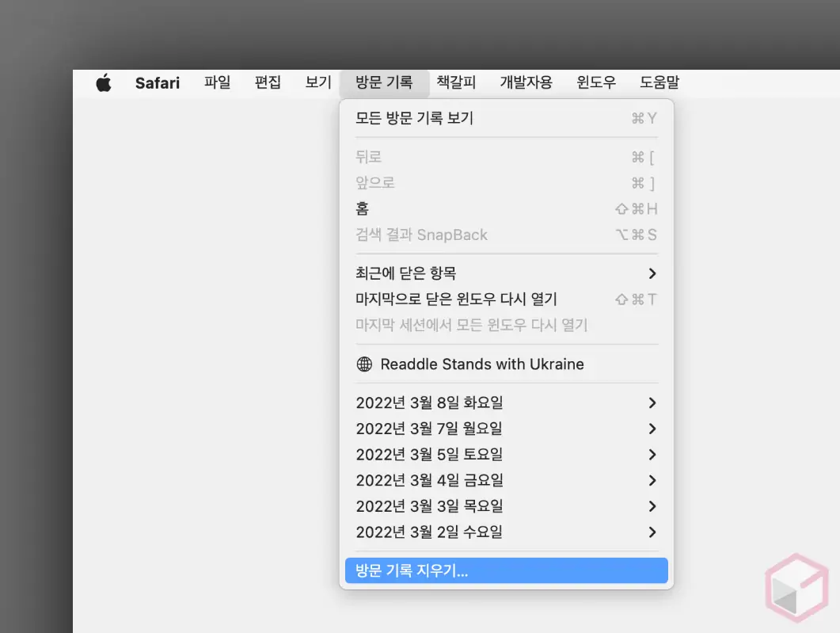Image resolution: width=840 pixels, height=633 pixels.
Task: Click the globe icon beside Readdle Stands with Ukraine
Action: (x=364, y=364)
